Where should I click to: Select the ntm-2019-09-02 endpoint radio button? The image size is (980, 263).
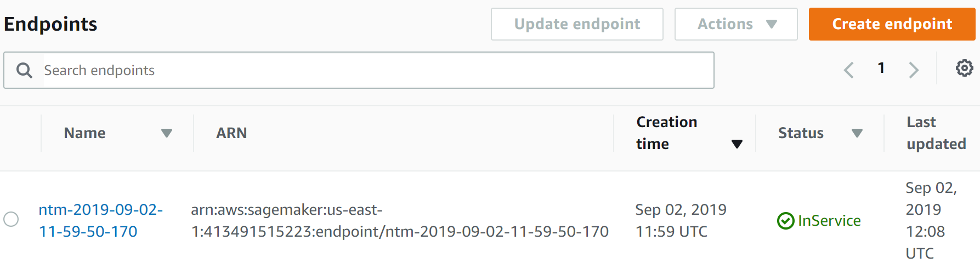[11, 219]
